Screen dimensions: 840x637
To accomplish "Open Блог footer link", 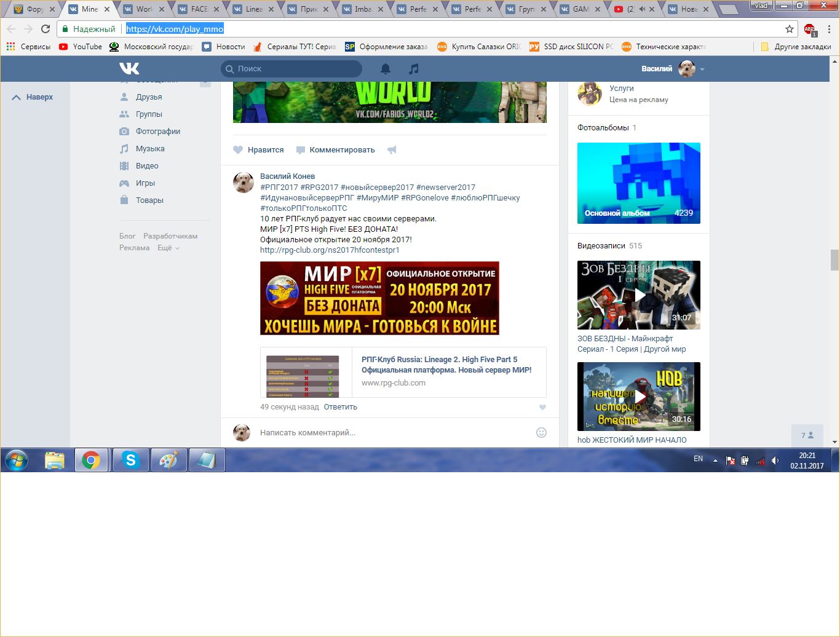I will point(127,236).
